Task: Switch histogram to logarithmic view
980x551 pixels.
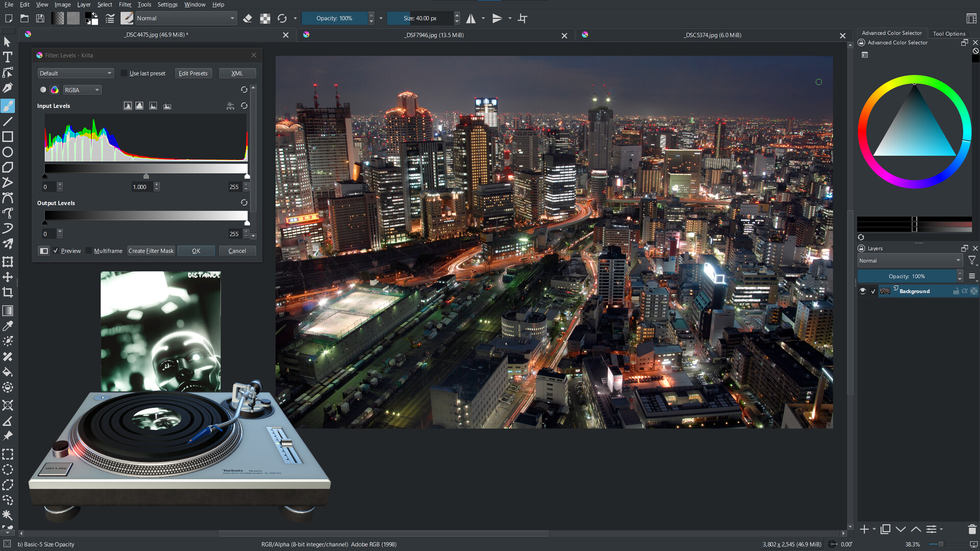Action: coord(139,106)
